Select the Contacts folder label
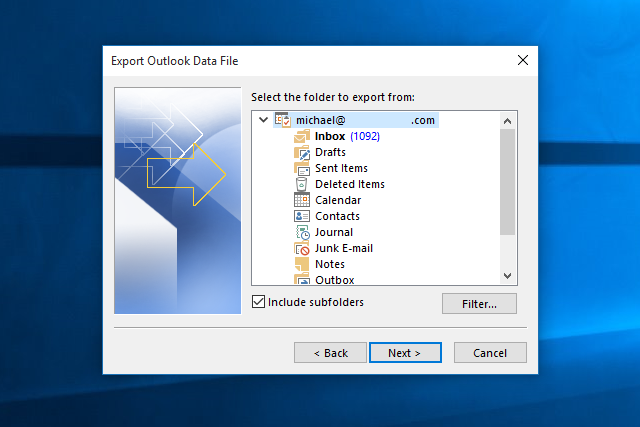 [x=337, y=216]
